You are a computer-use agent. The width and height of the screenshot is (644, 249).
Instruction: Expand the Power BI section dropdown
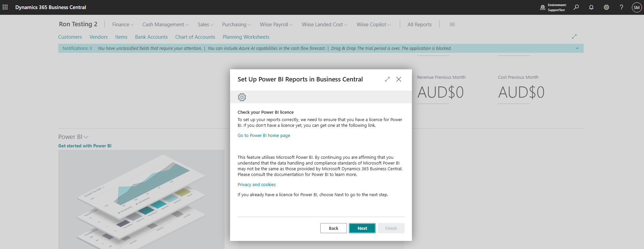(x=73, y=137)
